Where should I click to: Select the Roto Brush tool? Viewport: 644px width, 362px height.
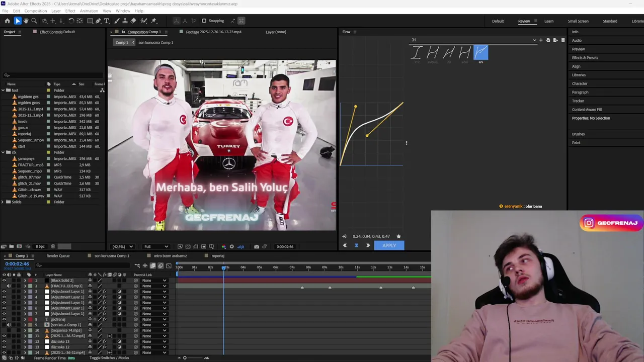(x=144, y=21)
